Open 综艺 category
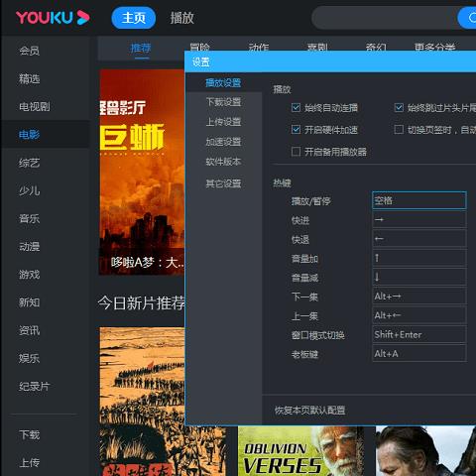This screenshot has height=476, width=476. (30, 163)
